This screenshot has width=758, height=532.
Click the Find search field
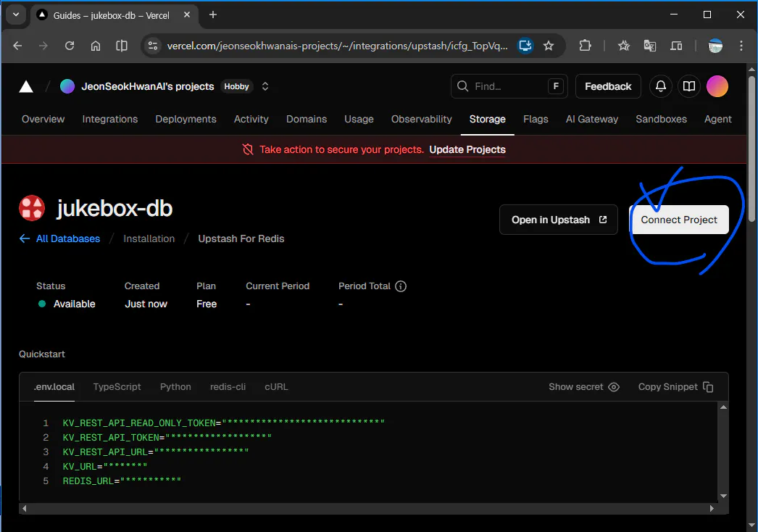(x=509, y=86)
